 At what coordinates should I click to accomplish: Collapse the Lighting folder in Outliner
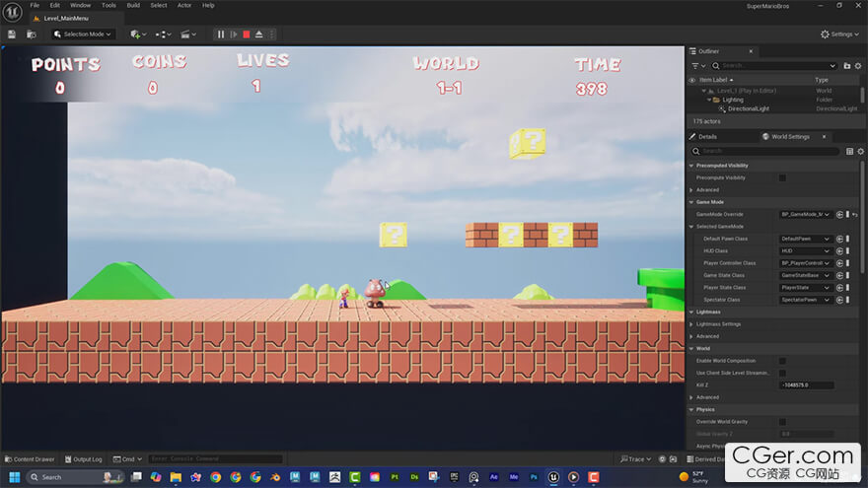709,101
